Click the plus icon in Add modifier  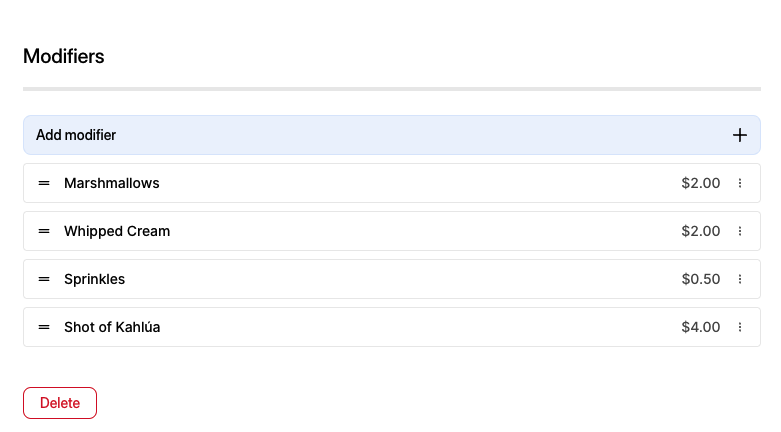(740, 135)
